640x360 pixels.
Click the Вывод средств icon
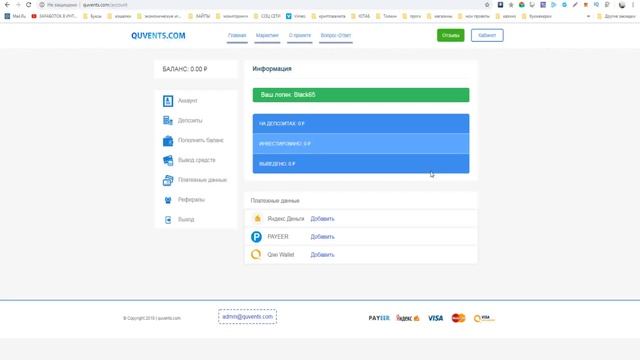click(168, 160)
